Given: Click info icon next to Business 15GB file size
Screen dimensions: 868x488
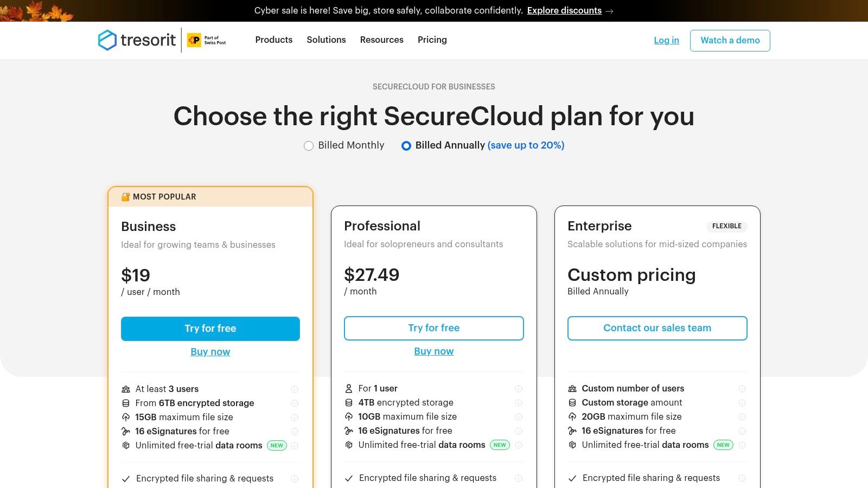Looking at the screenshot, I should coord(295,418).
